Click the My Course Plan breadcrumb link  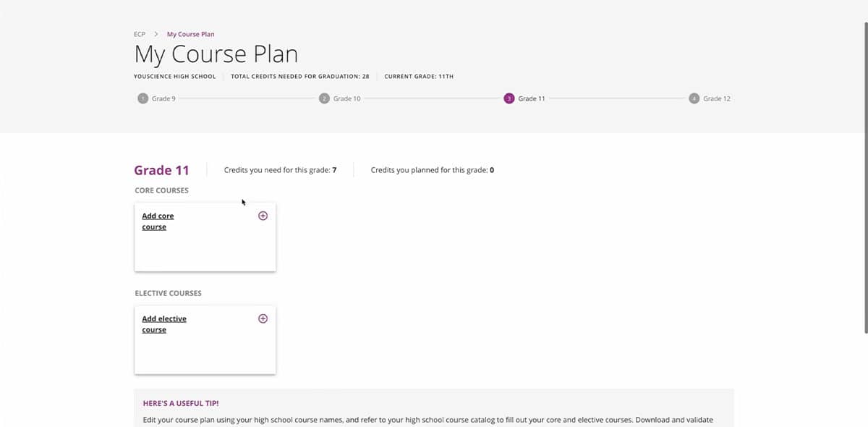coord(190,34)
